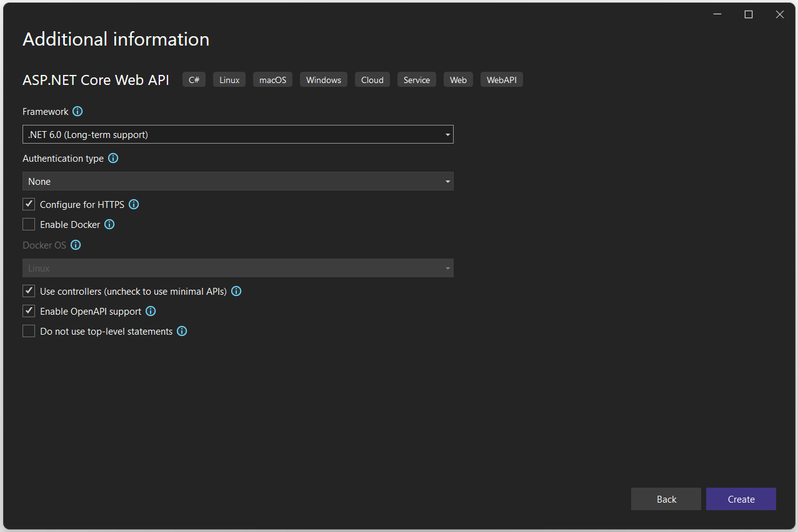The image size is (798, 532).
Task: Select the C# project tag
Action: (x=194, y=79)
